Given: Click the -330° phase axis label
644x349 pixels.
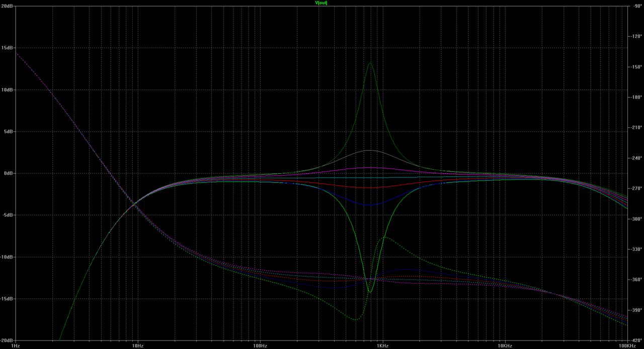Looking at the screenshot, I should click(637, 249).
